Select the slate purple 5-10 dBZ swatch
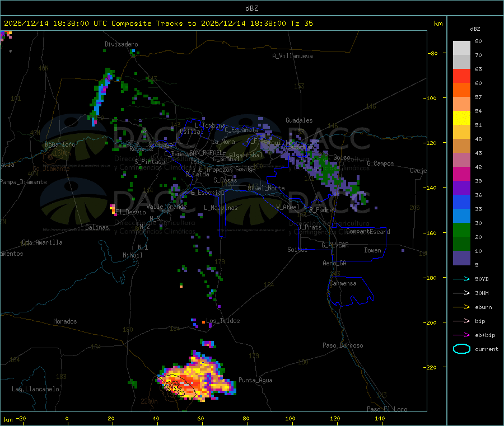The width and height of the screenshot is (504, 426). [461, 258]
